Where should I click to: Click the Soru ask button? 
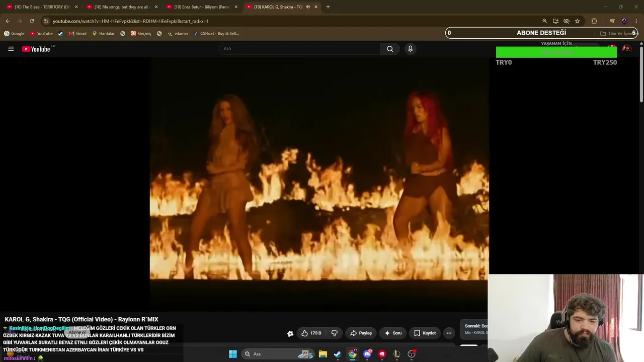(393, 333)
